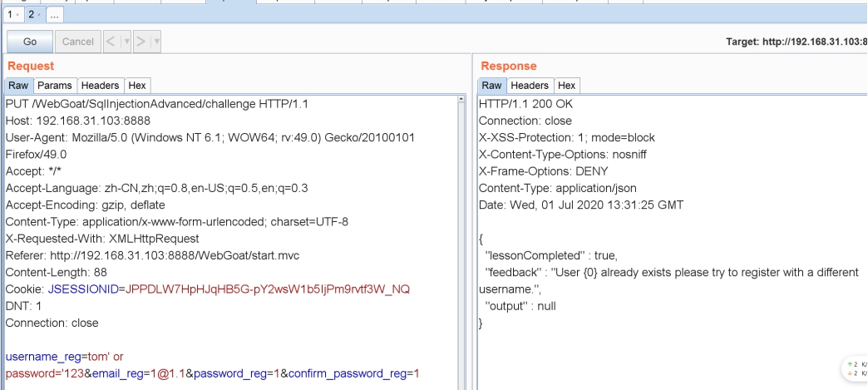
Task: Click the Date response header line
Action: point(581,205)
